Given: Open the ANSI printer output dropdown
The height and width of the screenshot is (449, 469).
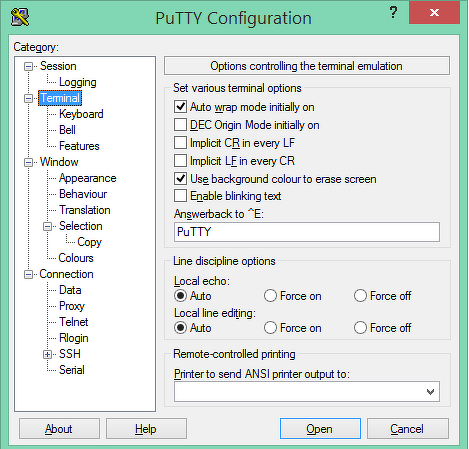Looking at the screenshot, I should 430,391.
